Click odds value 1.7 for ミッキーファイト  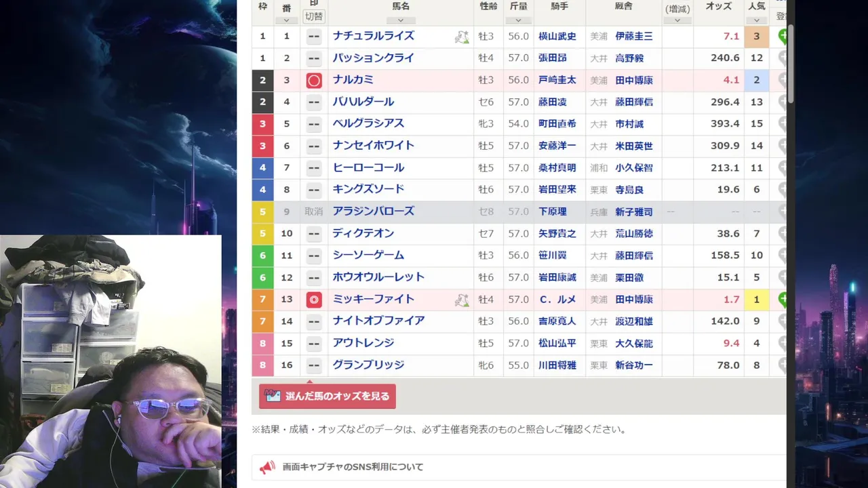point(732,299)
